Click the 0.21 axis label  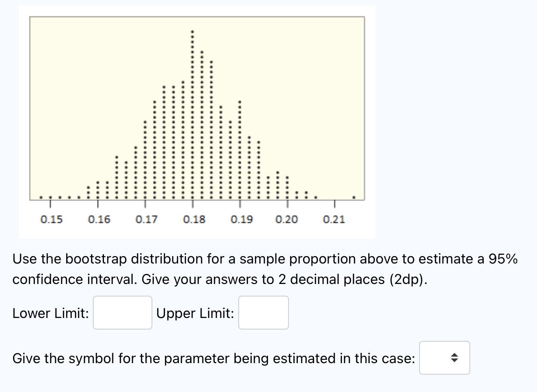(x=334, y=219)
